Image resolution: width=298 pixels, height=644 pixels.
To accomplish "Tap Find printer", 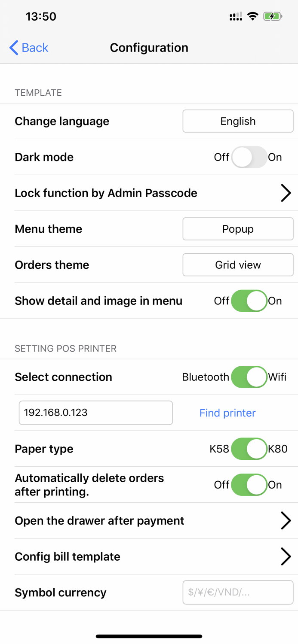I will 227,413.
